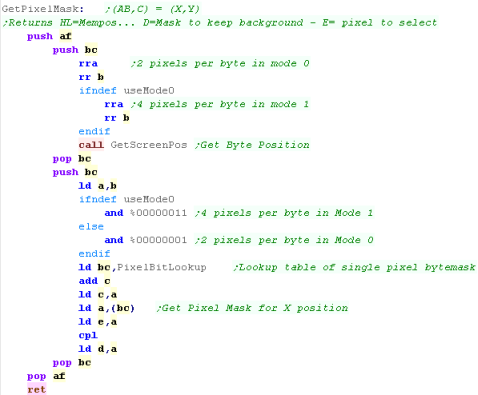Click the push af instruction

point(49,36)
